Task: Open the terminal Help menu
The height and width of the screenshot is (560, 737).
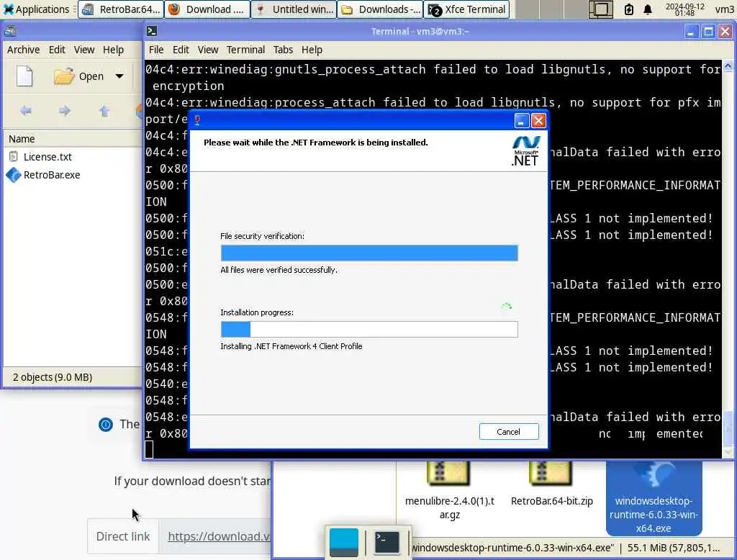Action: [x=312, y=50]
